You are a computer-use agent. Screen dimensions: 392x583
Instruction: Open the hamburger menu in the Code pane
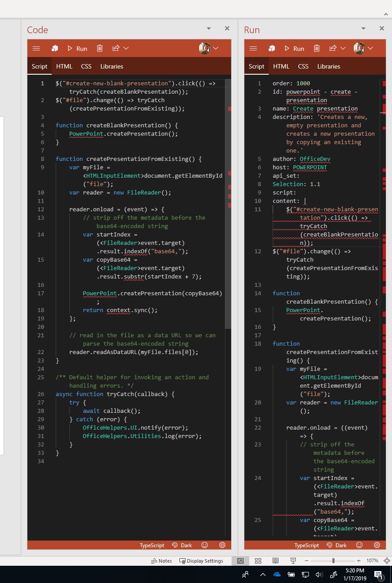(36, 48)
